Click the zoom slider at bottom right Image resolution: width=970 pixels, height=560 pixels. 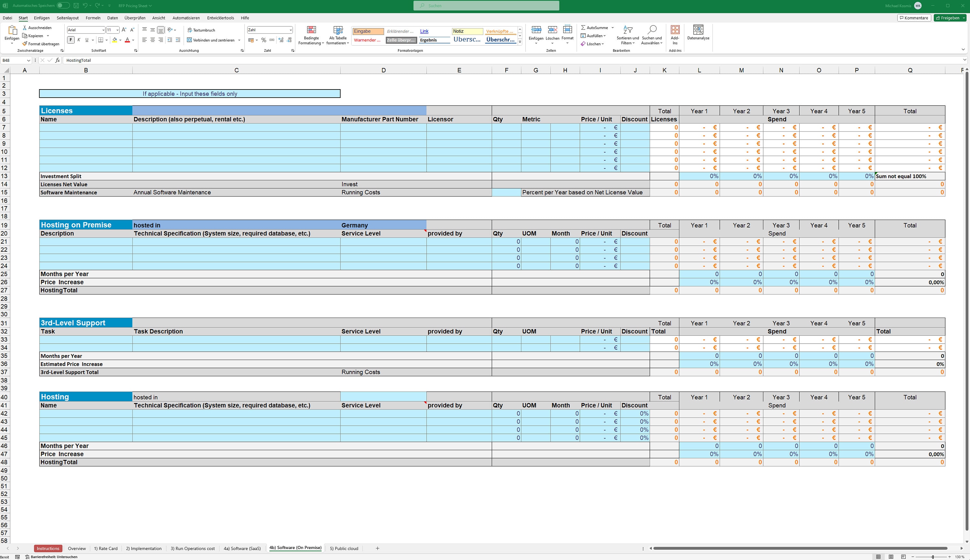pos(932,557)
